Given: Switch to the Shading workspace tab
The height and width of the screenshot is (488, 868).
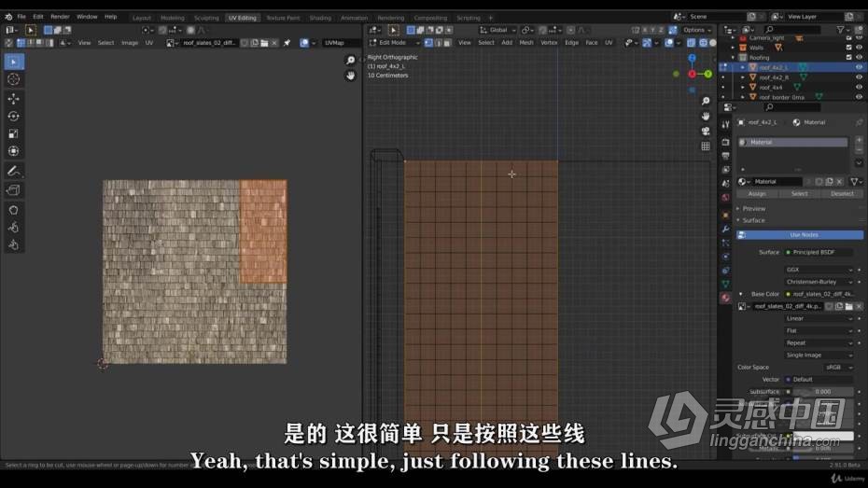Looking at the screenshot, I should click(320, 18).
